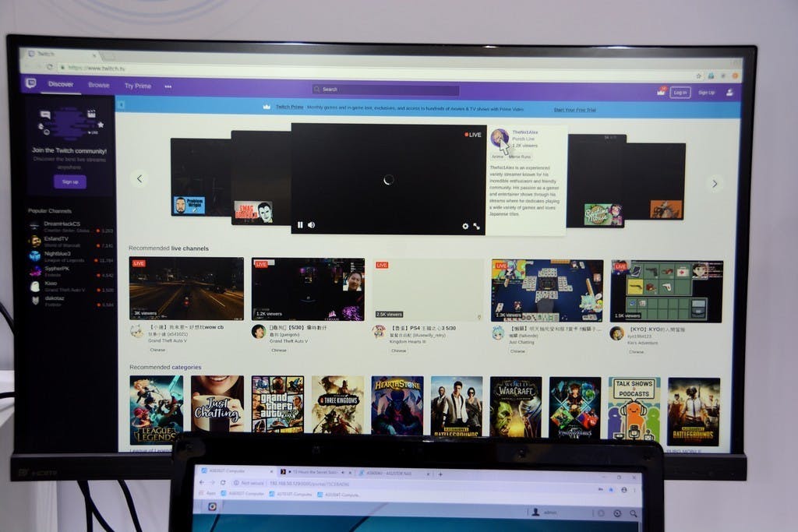Open the mahjong live stream thumbnail
The image size is (798, 532).
pyautogui.click(x=547, y=291)
